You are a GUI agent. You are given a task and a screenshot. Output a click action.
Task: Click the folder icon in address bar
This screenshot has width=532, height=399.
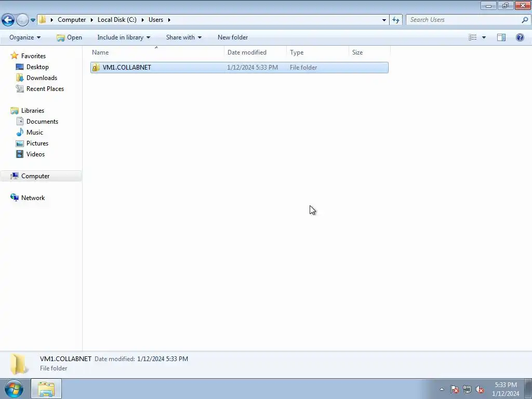(42, 19)
